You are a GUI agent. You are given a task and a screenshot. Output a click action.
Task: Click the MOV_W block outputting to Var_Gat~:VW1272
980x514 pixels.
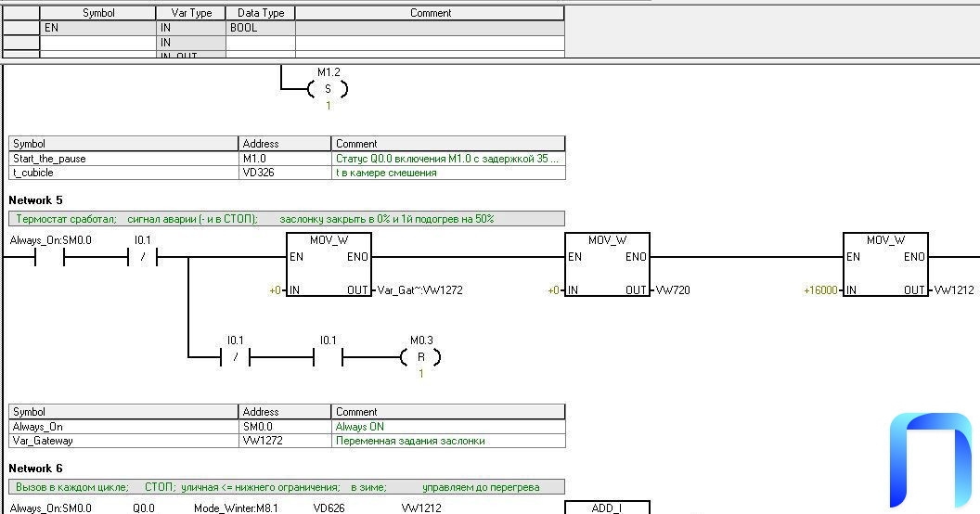point(328,265)
